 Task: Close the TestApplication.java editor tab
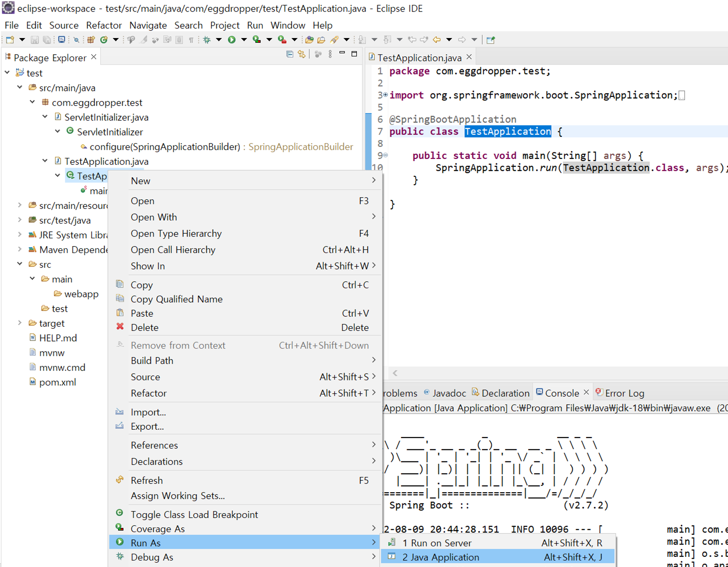(x=469, y=57)
